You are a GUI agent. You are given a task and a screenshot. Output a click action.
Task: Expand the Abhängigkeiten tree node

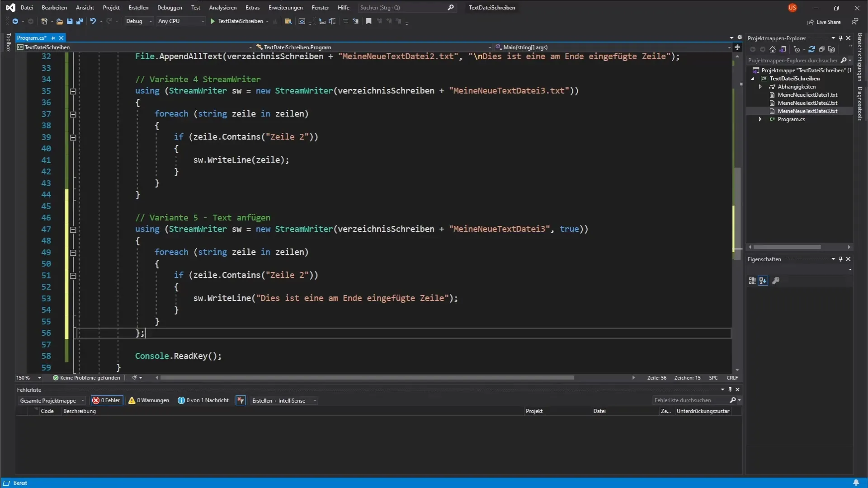click(x=760, y=87)
